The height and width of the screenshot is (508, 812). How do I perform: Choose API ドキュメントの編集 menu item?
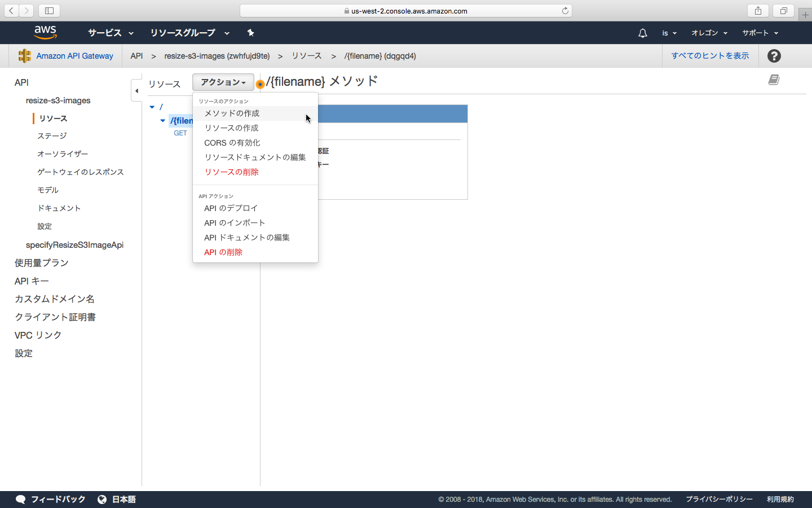coord(255,238)
